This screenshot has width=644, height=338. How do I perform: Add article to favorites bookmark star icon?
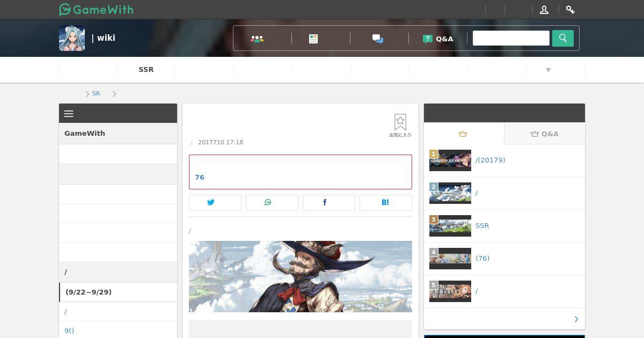[400, 126]
